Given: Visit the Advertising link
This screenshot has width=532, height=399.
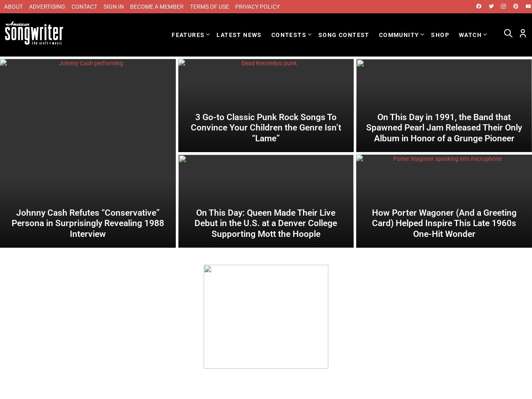Looking at the screenshot, I should pos(47,7).
